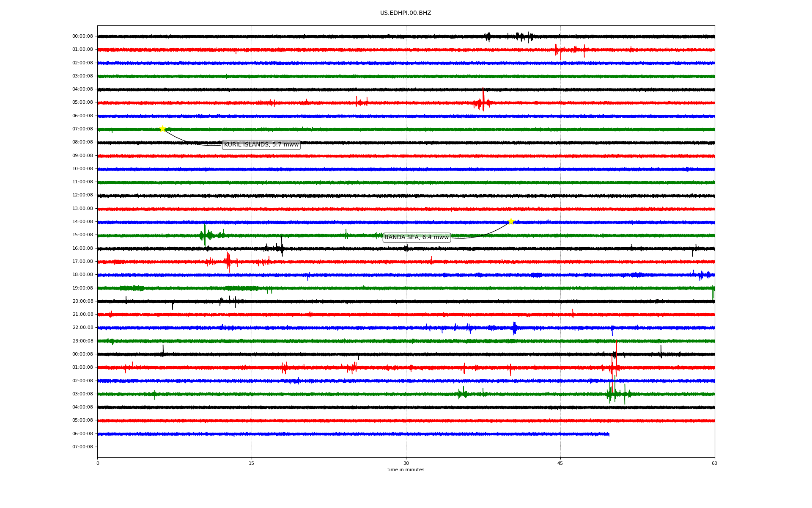The image size is (812, 508).
Task: Click the 05:00:08 label near the top
Action: [x=82, y=102]
